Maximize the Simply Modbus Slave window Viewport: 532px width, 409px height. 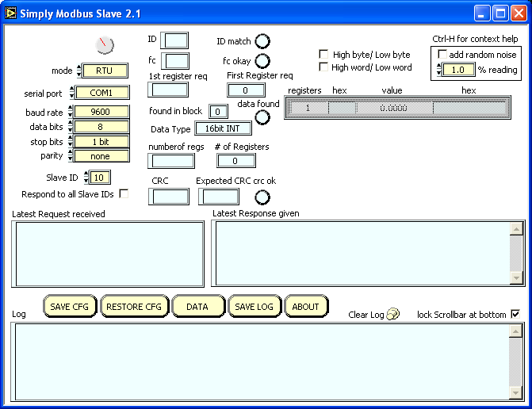pyautogui.click(x=500, y=13)
